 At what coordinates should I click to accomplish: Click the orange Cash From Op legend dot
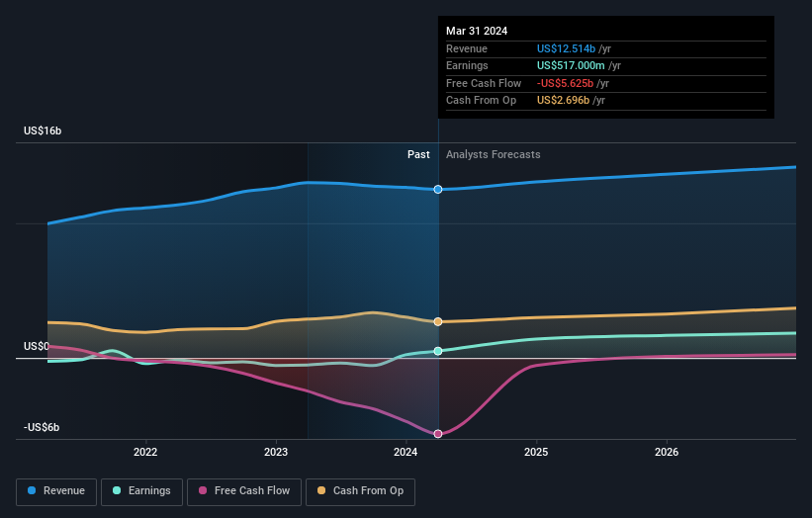(x=321, y=490)
